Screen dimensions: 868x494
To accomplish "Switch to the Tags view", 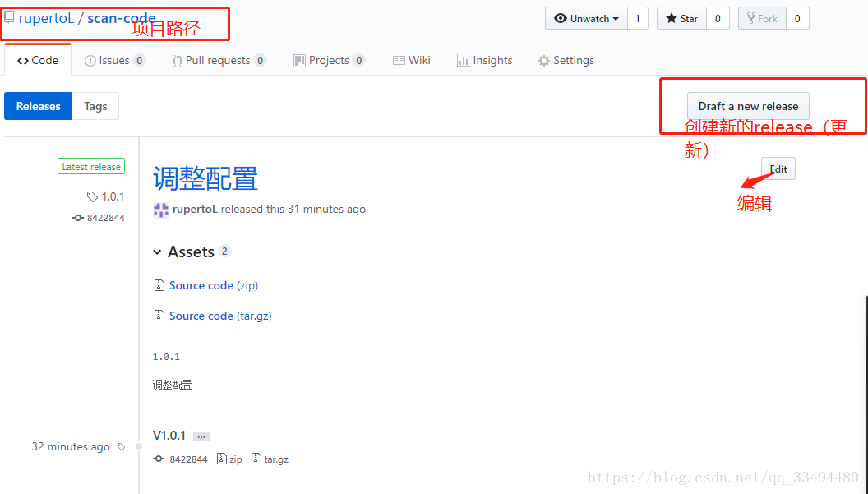I will pos(95,106).
